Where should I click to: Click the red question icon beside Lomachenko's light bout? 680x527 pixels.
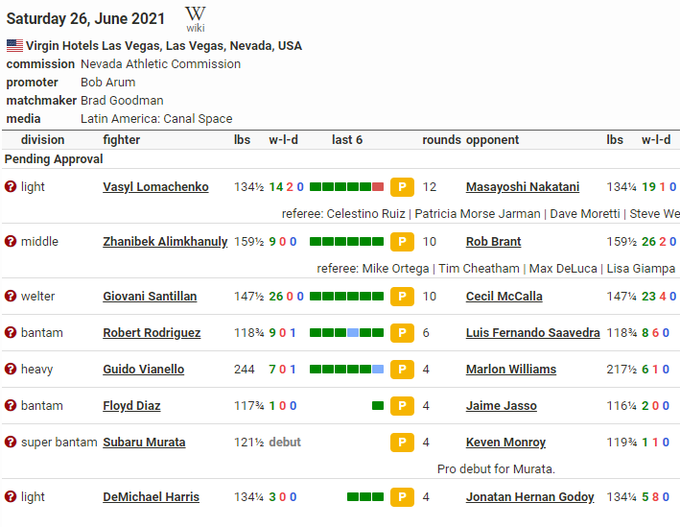11,187
